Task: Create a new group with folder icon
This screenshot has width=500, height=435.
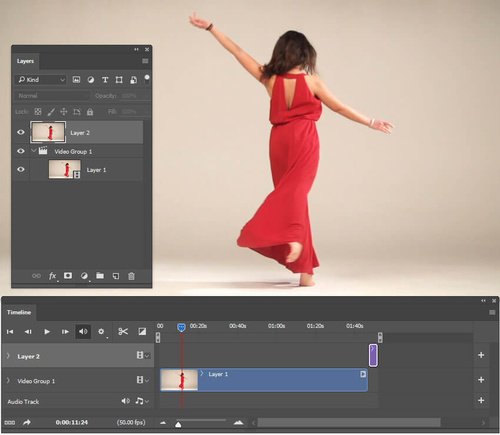Action: tap(100, 276)
